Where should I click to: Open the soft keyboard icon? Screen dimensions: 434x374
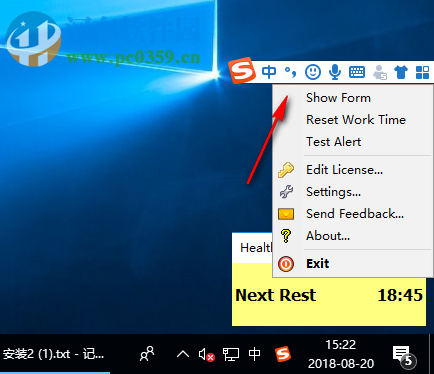coord(357,72)
